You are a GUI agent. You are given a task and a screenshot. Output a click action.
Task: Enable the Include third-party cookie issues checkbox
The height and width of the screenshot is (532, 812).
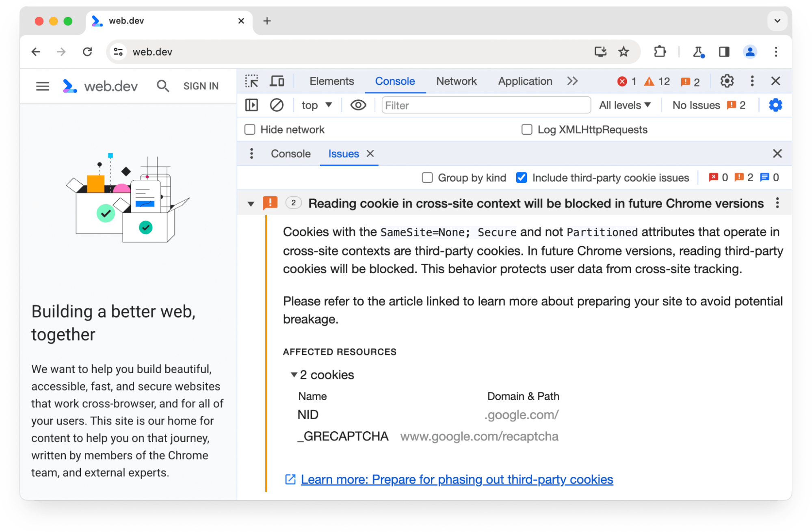point(521,177)
